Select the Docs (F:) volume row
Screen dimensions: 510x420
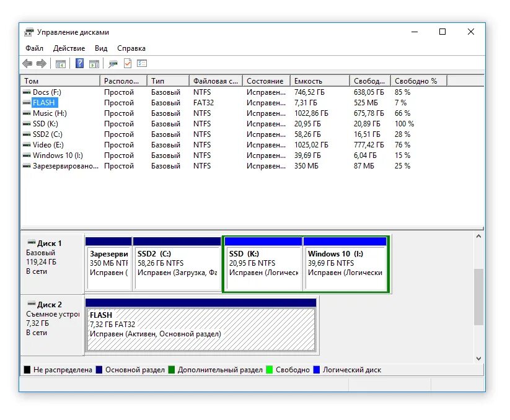click(252, 92)
